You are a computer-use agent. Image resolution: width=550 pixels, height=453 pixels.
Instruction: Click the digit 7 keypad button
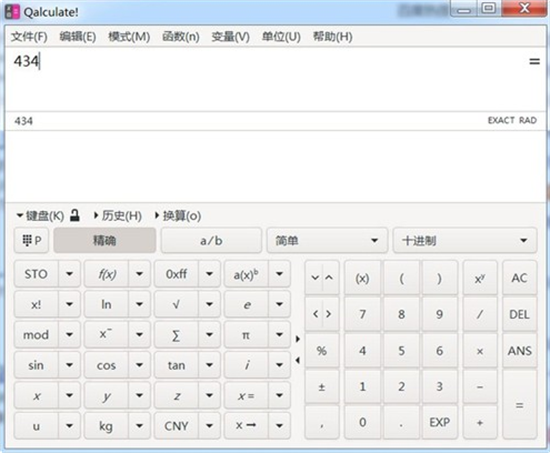pyautogui.click(x=362, y=314)
